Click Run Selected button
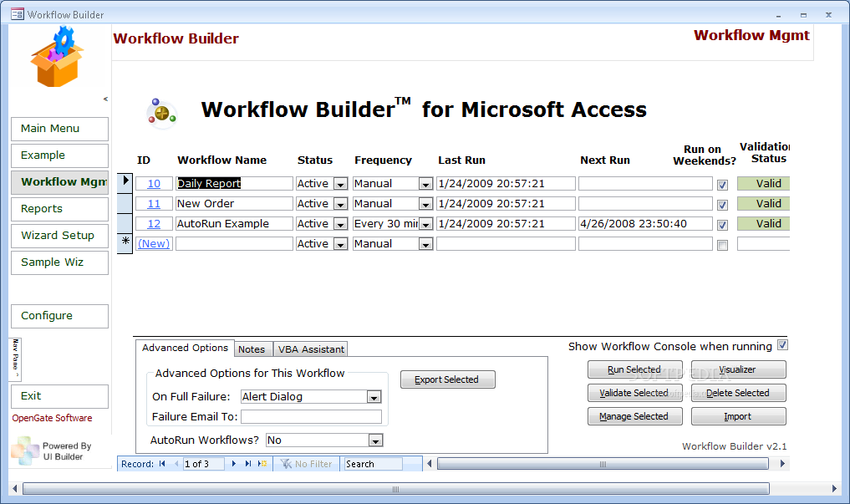 (x=635, y=369)
